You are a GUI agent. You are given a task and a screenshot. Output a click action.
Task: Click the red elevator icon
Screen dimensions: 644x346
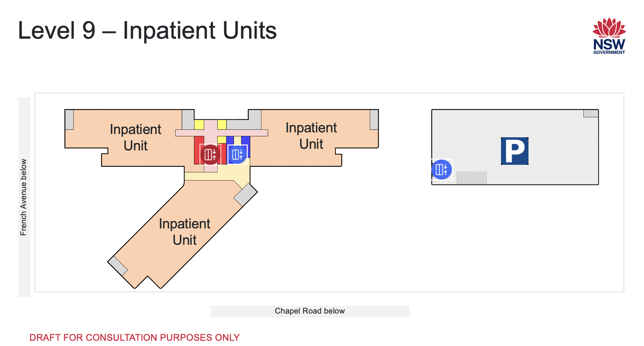pos(210,154)
